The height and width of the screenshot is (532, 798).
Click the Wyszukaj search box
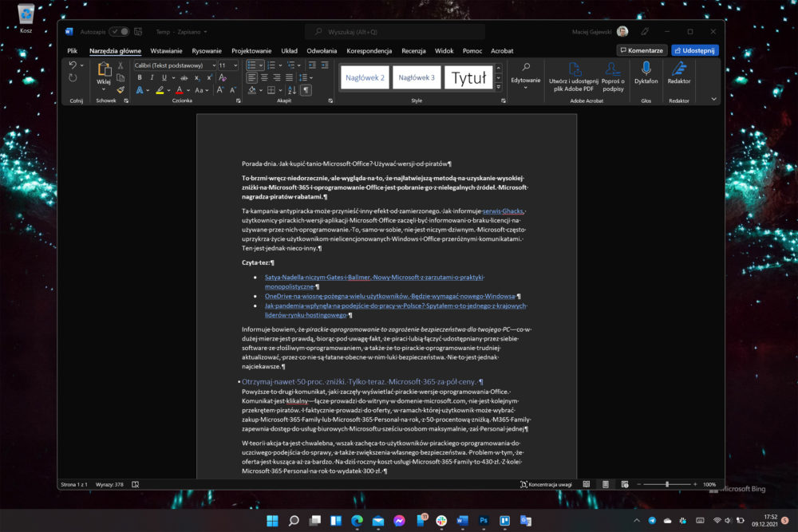(395, 32)
